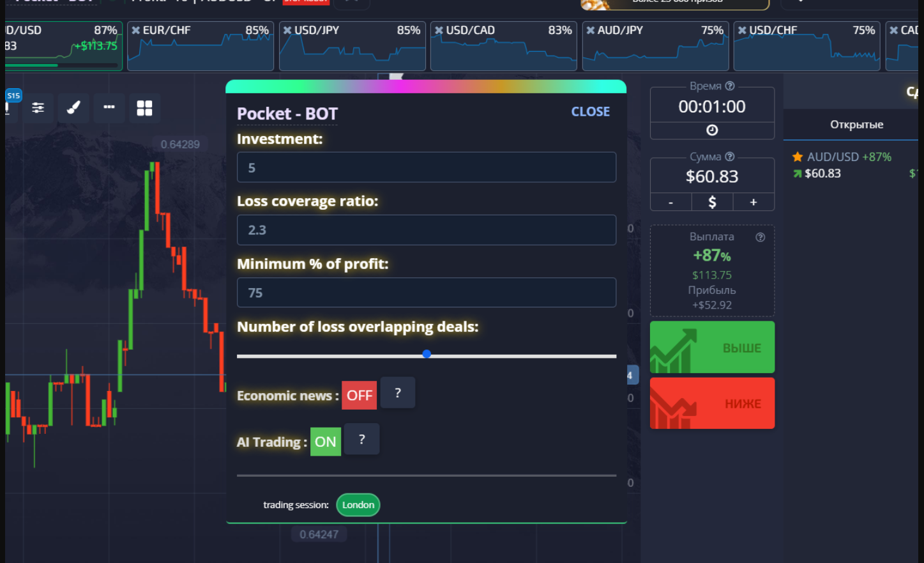Switch amount to dollar currency mode
Screen dimensions: 924x563
click(712, 202)
